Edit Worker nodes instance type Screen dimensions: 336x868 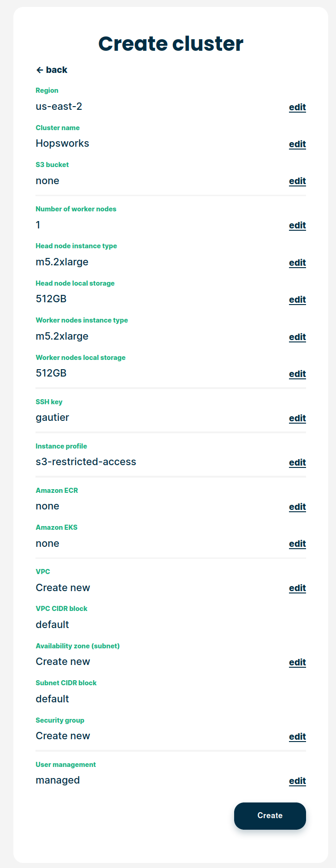pos(297,337)
